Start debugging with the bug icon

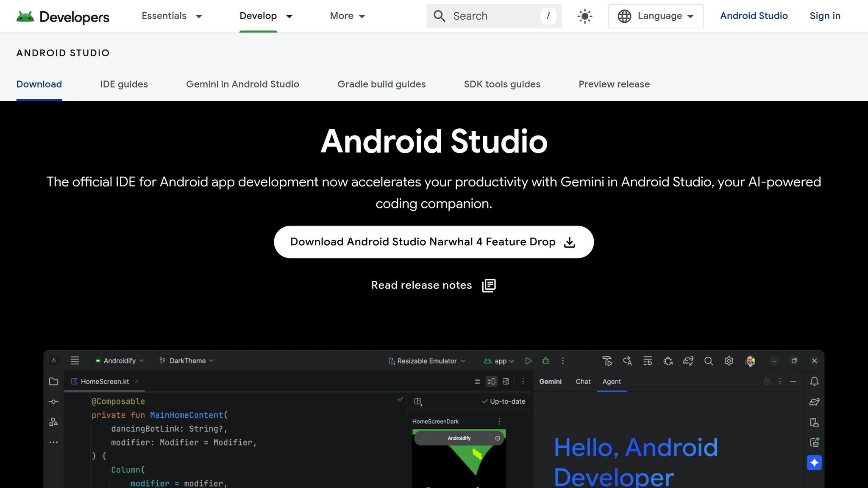coord(546,360)
